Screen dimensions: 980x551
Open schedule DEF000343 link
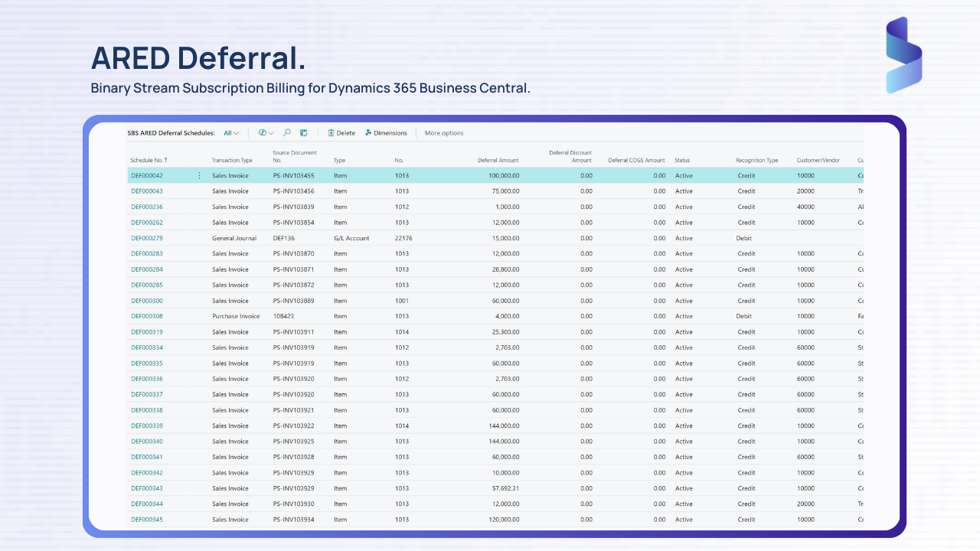pos(147,488)
